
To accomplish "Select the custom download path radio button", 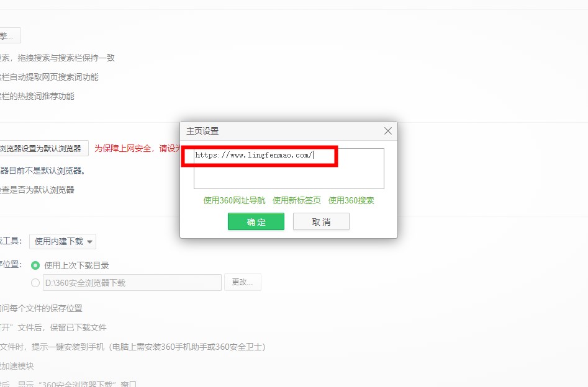I will click(x=35, y=283).
